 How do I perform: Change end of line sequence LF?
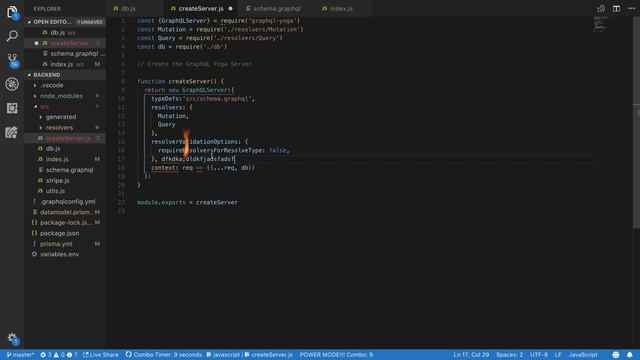coord(558,355)
